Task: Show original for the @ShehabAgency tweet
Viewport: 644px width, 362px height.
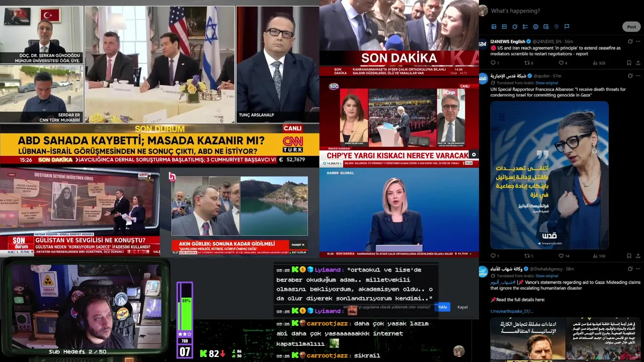Action: point(546,276)
